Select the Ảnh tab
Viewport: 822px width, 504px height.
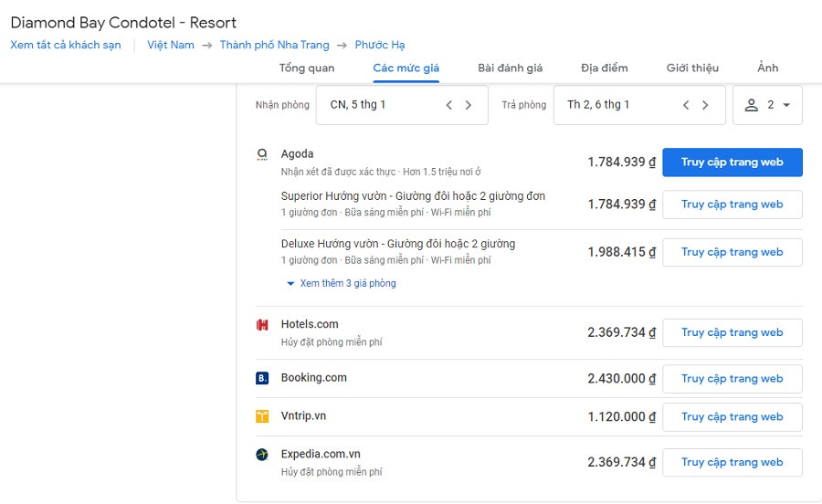[x=767, y=68]
